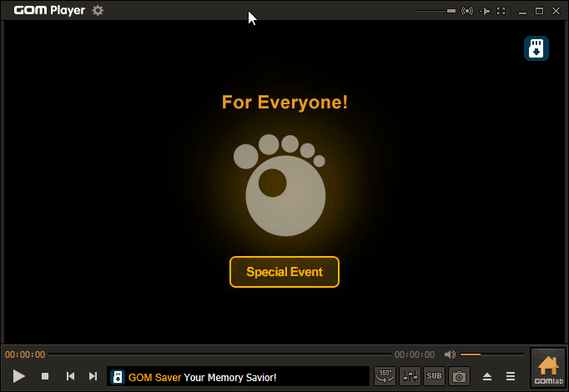The height and width of the screenshot is (392, 569).
Task: Show the playlist with hamburger icon
Action: point(511,376)
